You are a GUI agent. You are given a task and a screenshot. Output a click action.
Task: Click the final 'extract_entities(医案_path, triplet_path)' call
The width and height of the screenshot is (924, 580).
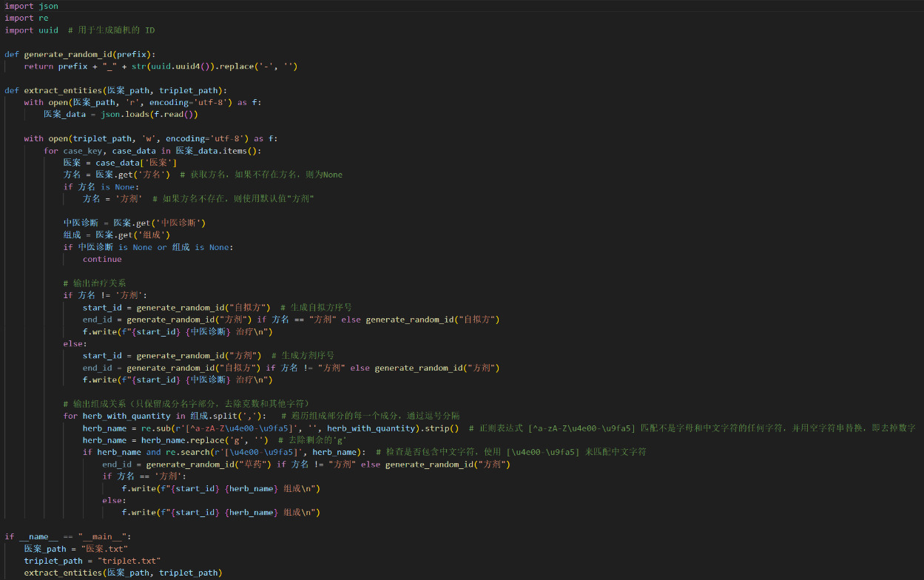tap(123, 573)
